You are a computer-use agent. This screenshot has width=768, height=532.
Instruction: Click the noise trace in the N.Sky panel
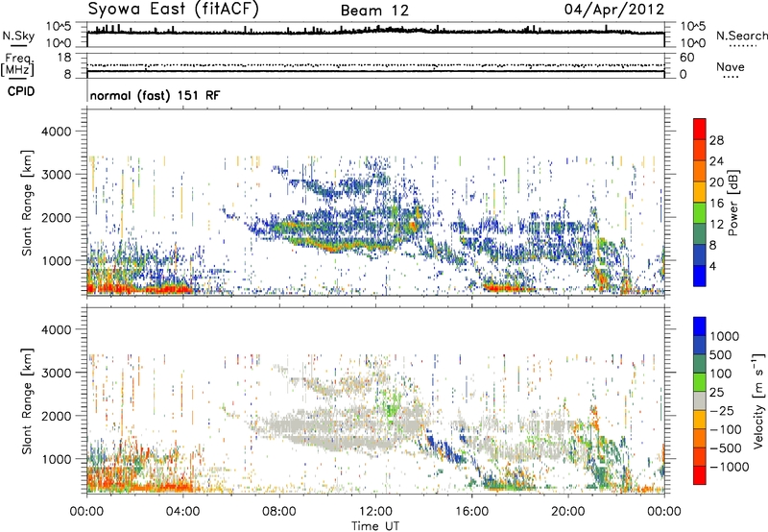pyautogui.click(x=375, y=32)
